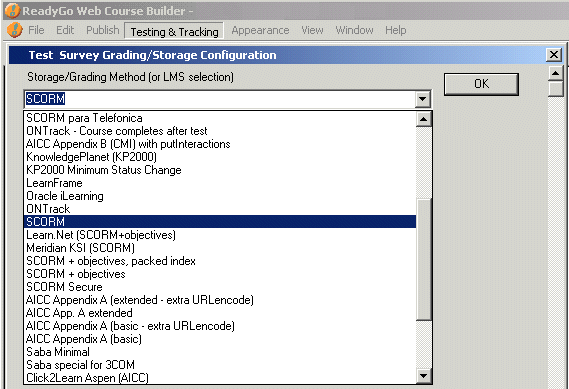The image size is (569, 389).
Task: Click the list scrollbar down arrow
Action: [x=423, y=376]
